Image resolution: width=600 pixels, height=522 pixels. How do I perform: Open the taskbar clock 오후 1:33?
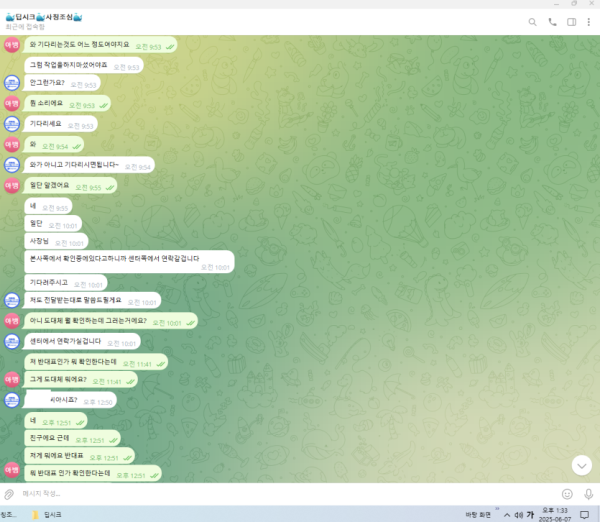[555, 515]
